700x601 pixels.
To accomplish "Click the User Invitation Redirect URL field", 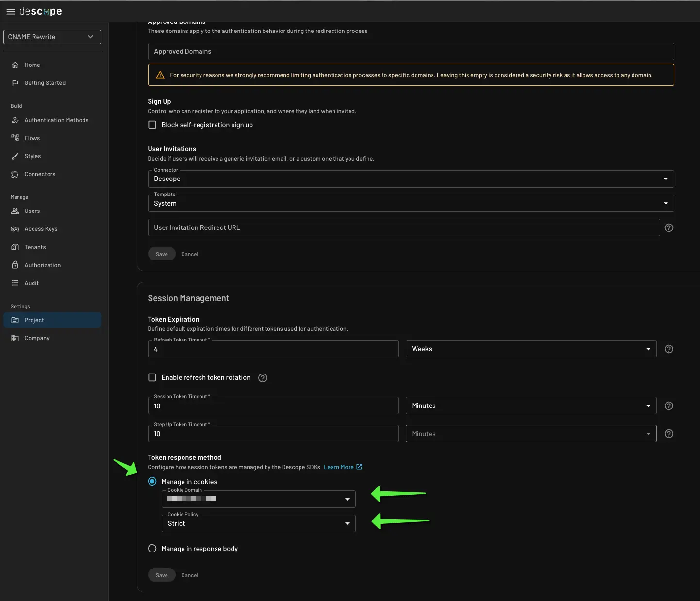I will [404, 227].
